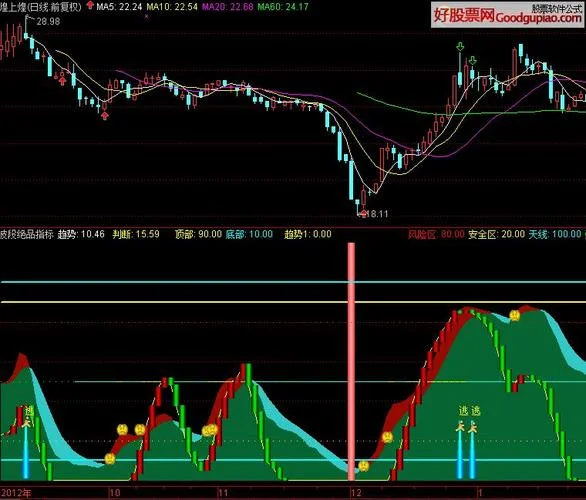Click the red up arrow below October low candle
The image size is (586, 500).
pos(105,116)
